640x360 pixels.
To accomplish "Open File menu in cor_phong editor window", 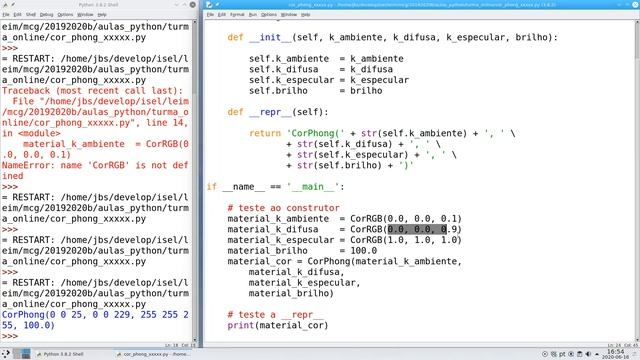I will [210, 15].
